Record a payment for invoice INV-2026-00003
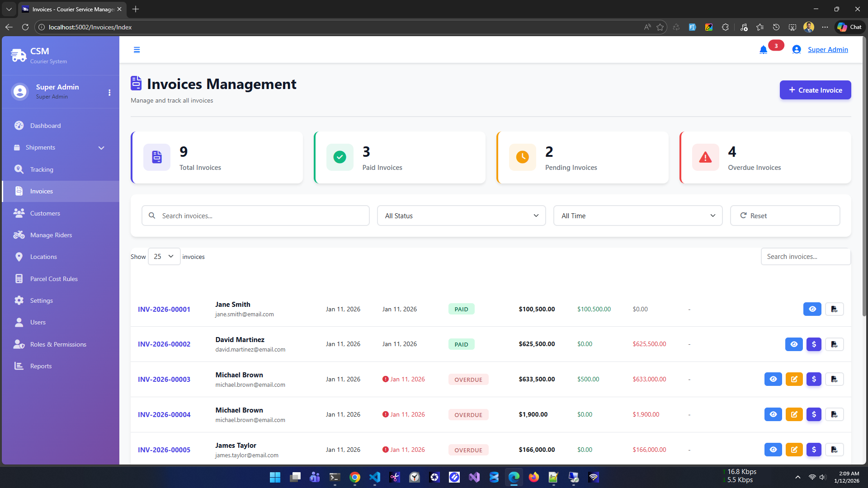The image size is (868, 488). click(x=814, y=379)
